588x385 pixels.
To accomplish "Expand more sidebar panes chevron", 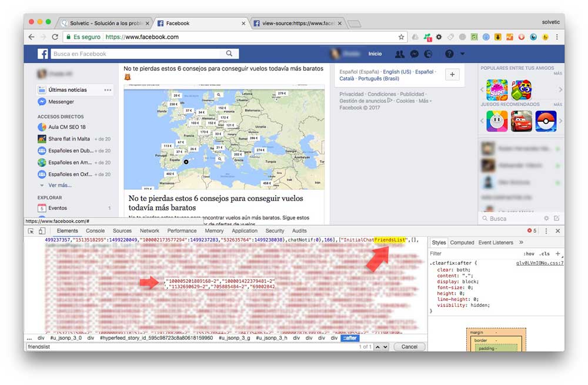I will tap(521, 243).
